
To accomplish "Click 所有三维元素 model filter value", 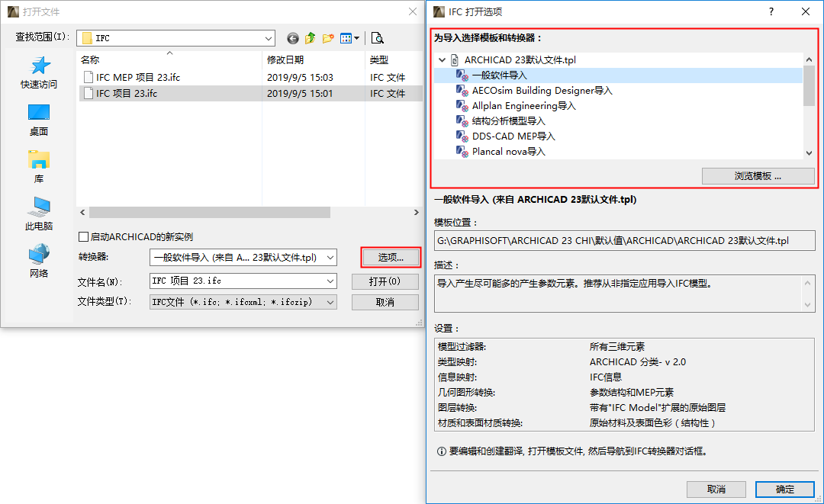I will pyautogui.click(x=617, y=346).
